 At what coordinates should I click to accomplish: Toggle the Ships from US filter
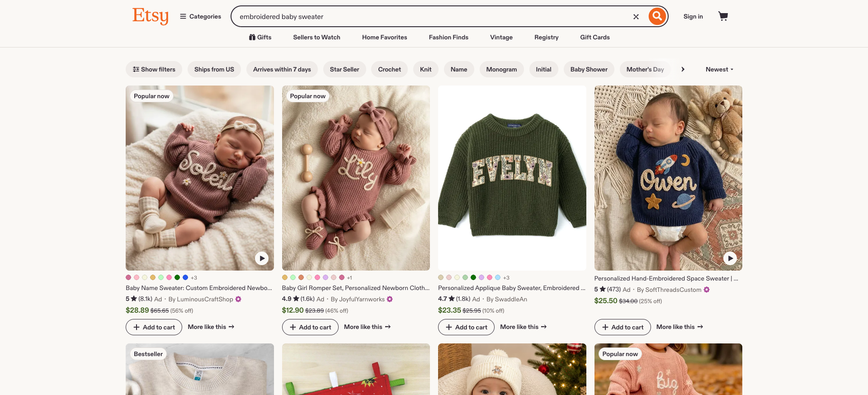(214, 69)
